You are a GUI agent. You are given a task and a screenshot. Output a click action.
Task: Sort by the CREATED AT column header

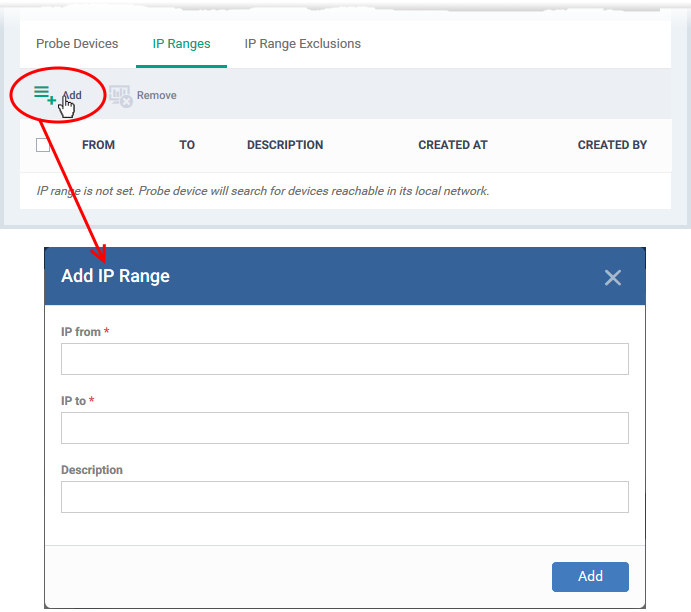(453, 145)
